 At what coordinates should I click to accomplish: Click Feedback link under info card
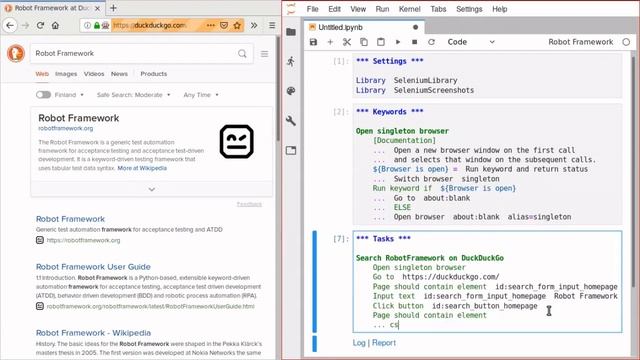click(x=249, y=204)
